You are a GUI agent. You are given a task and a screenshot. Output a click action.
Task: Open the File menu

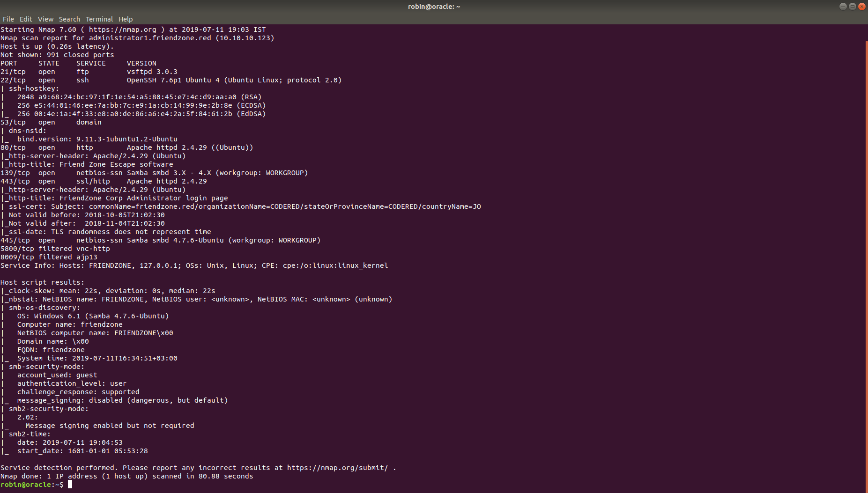coord(8,19)
